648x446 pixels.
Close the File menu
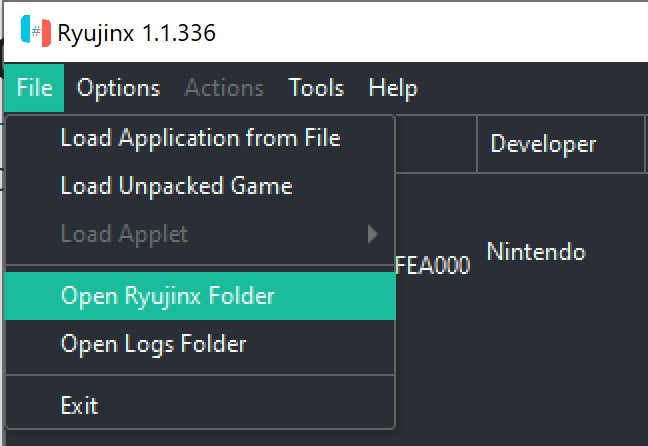pos(34,88)
